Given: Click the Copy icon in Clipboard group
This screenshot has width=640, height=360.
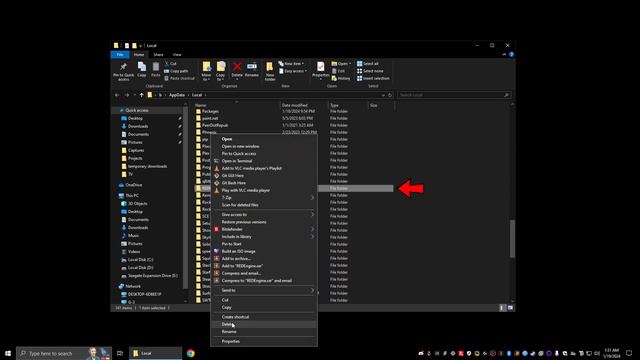Looking at the screenshot, I should point(142,69).
